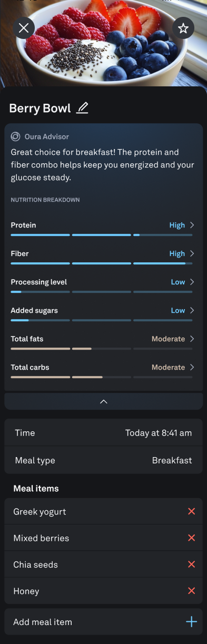This screenshot has height=644, width=207.
Task: Tap the Protein level progress bar
Action: coord(102,235)
